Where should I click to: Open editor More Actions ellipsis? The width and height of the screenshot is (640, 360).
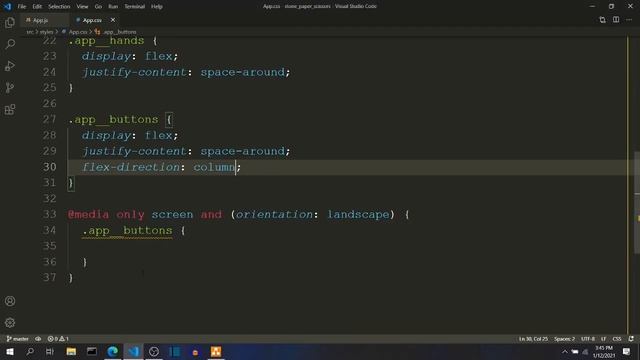629,20
